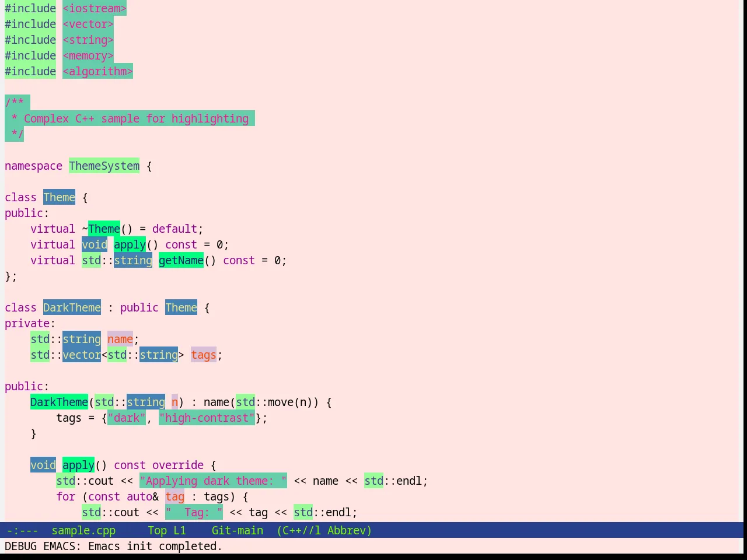The height and width of the screenshot is (560, 747).
Task: Click the sample.cpp buffer name in mode line
Action: pyautogui.click(x=83, y=530)
